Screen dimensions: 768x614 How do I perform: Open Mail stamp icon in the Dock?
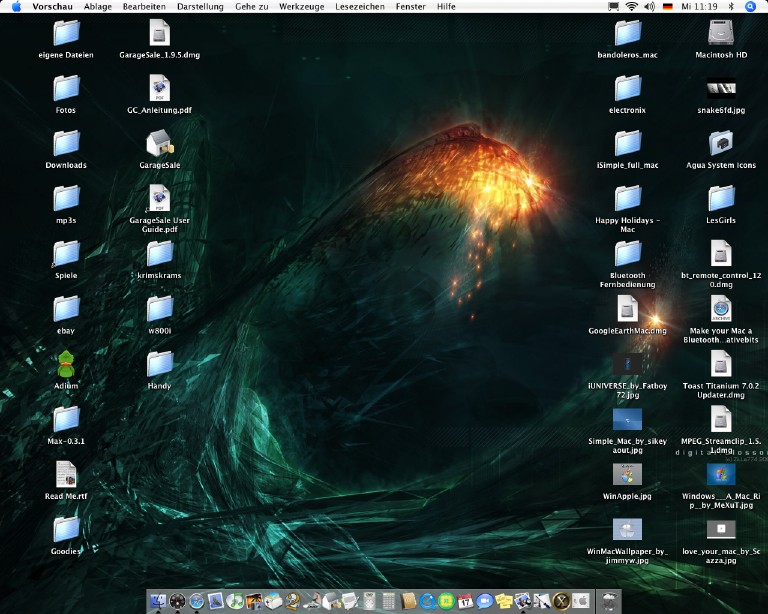coord(216,601)
